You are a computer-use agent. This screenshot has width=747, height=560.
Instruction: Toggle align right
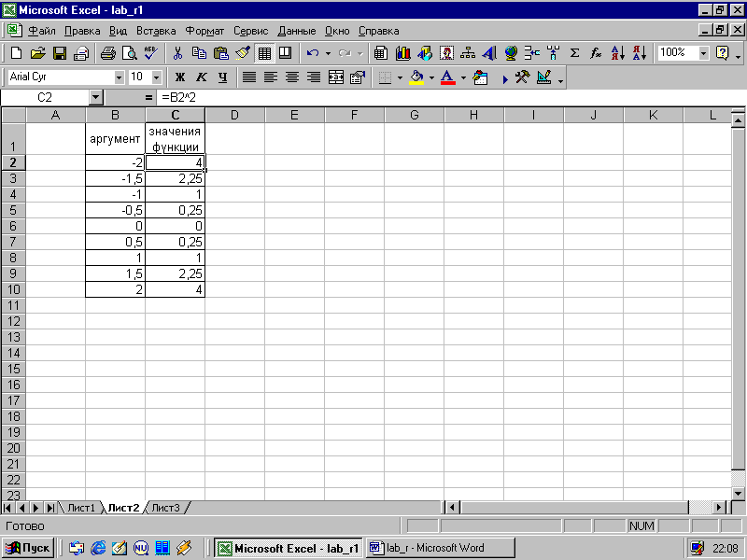tap(314, 77)
